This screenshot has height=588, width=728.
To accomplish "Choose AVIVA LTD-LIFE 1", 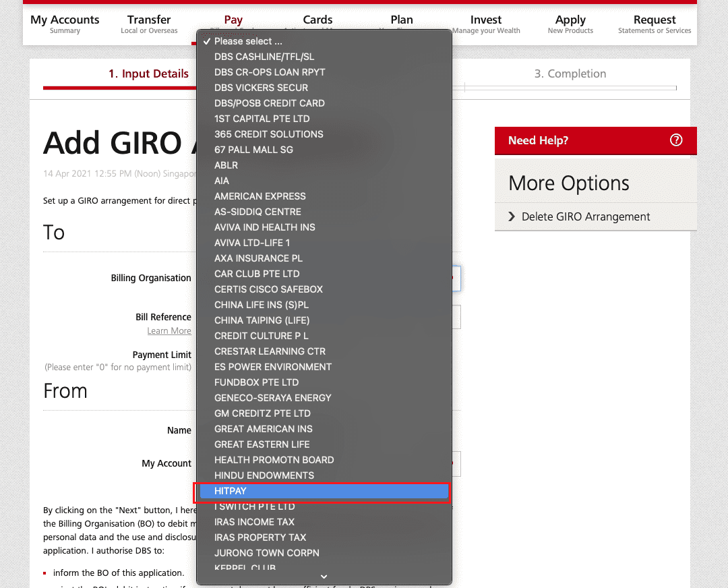I will pos(324,243).
